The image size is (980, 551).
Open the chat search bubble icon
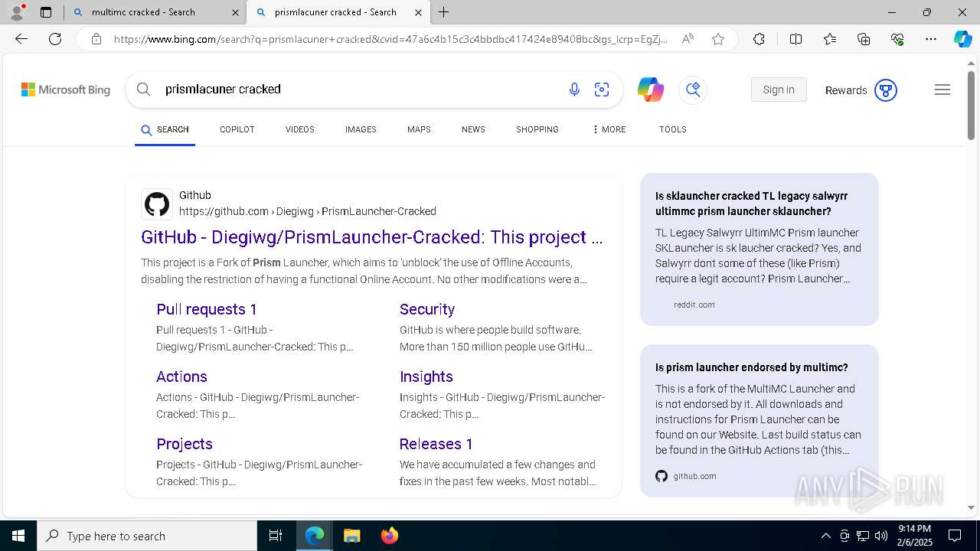[x=693, y=90]
